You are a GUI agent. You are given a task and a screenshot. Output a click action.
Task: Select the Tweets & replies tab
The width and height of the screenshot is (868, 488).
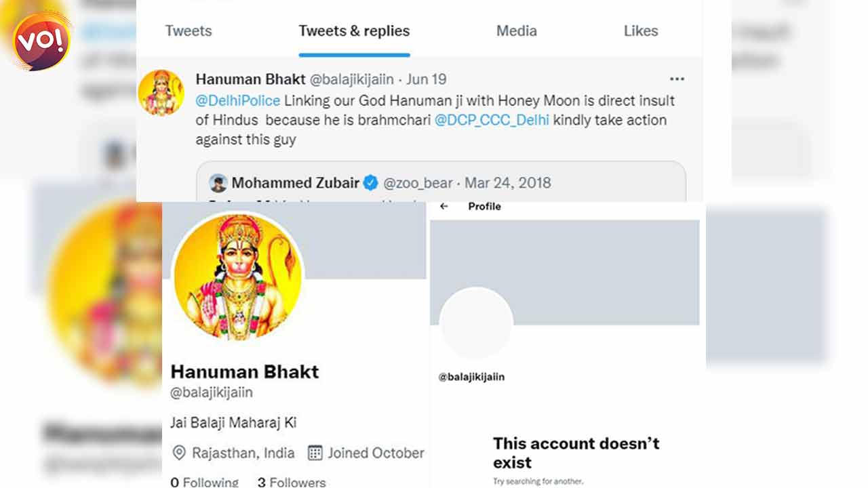[354, 31]
